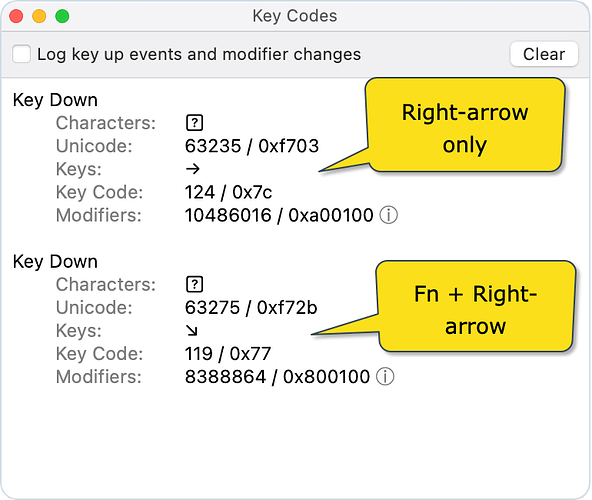Viewport: 592px width, 500px height.
Task: Select Key Code value 124 / 0x7c
Action: tap(228, 192)
